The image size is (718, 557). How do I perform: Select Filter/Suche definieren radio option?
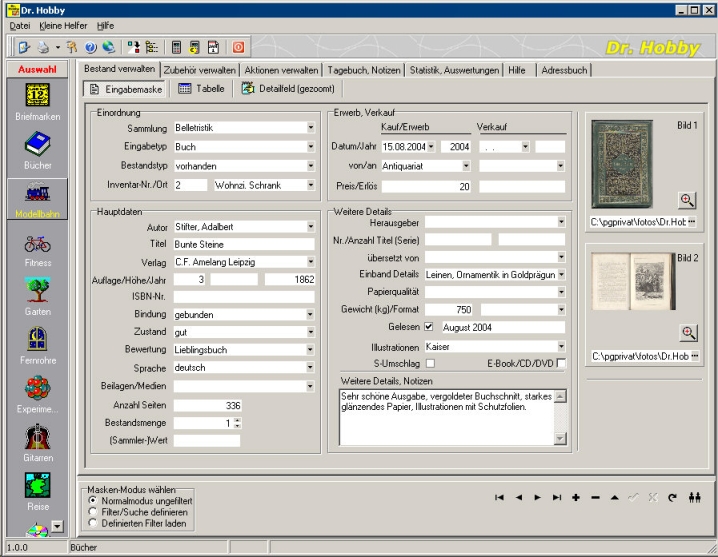94,510
